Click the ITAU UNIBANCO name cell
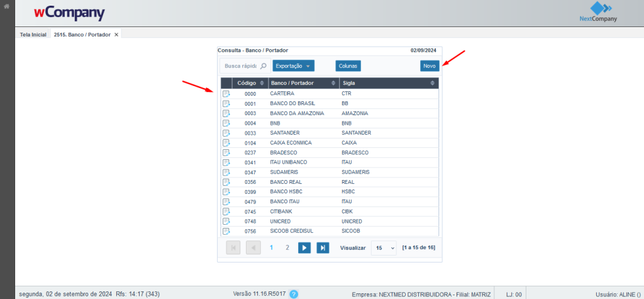This screenshot has width=644, height=299. pos(288,162)
